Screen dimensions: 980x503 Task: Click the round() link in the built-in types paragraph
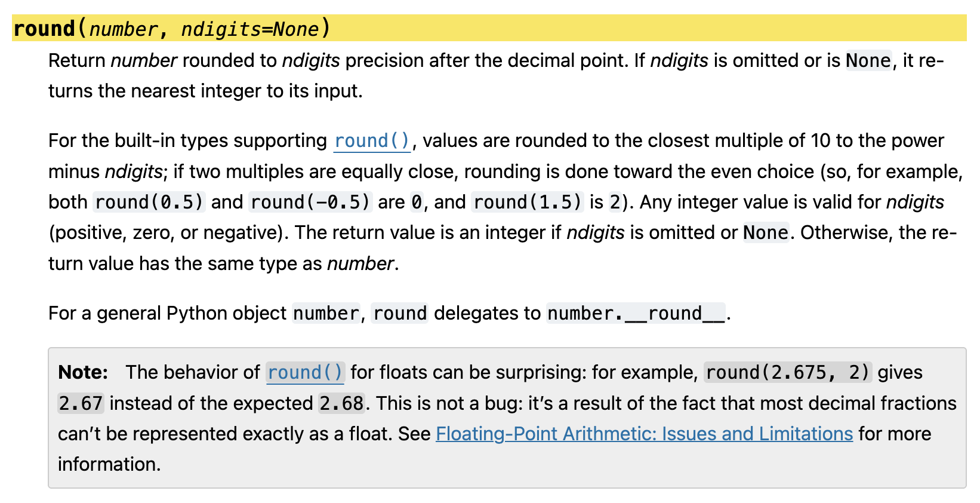point(372,141)
